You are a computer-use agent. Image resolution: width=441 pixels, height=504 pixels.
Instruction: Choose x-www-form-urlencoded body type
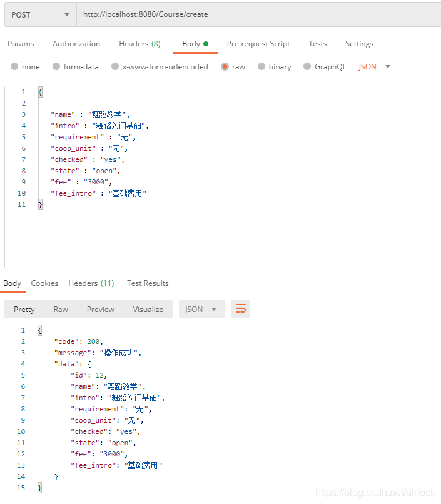[115, 67]
